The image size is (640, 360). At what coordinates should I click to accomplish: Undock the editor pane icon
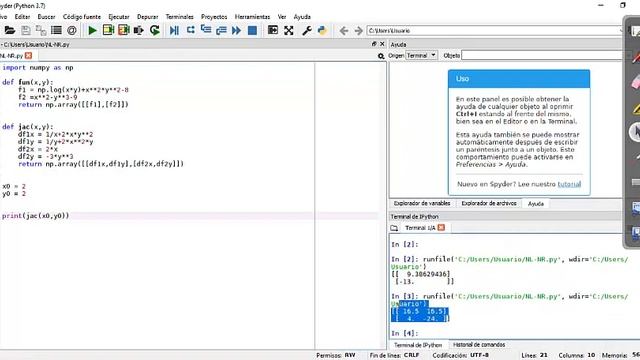(x=374, y=44)
